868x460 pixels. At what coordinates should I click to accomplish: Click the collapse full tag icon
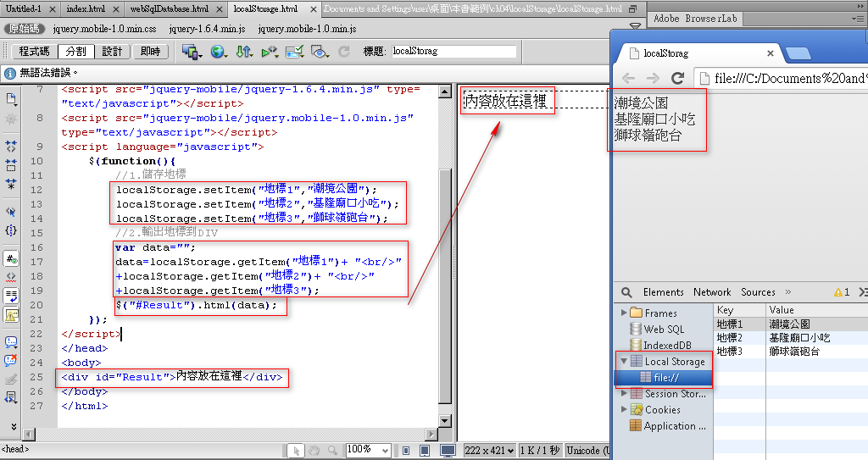(11, 147)
